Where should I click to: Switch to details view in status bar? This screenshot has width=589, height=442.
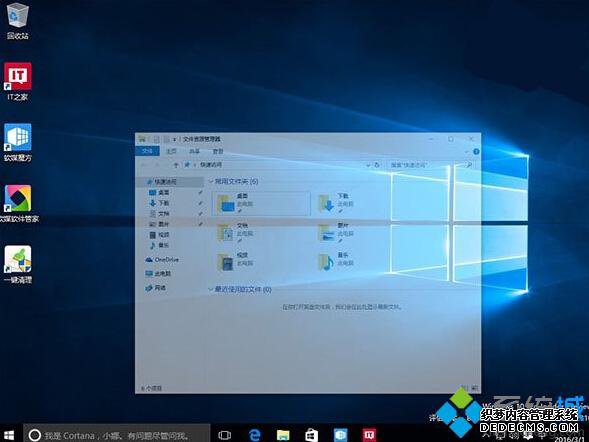pyautogui.click(x=465, y=388)
